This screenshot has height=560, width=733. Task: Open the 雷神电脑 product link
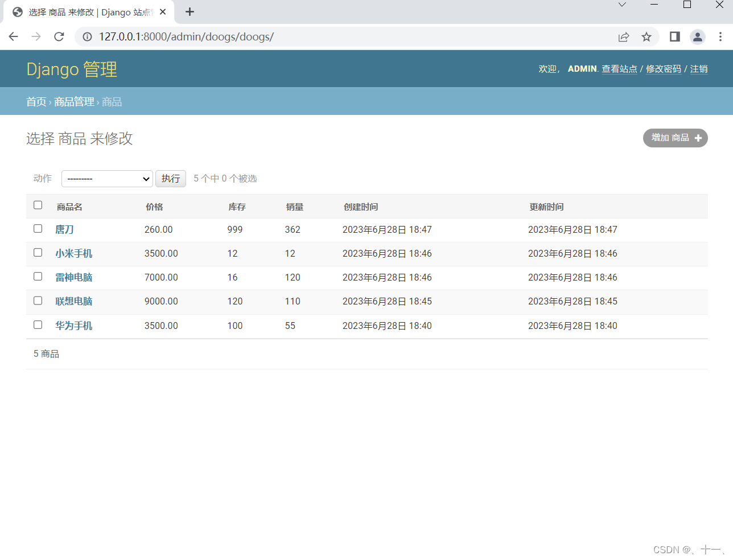pos(74,277)
